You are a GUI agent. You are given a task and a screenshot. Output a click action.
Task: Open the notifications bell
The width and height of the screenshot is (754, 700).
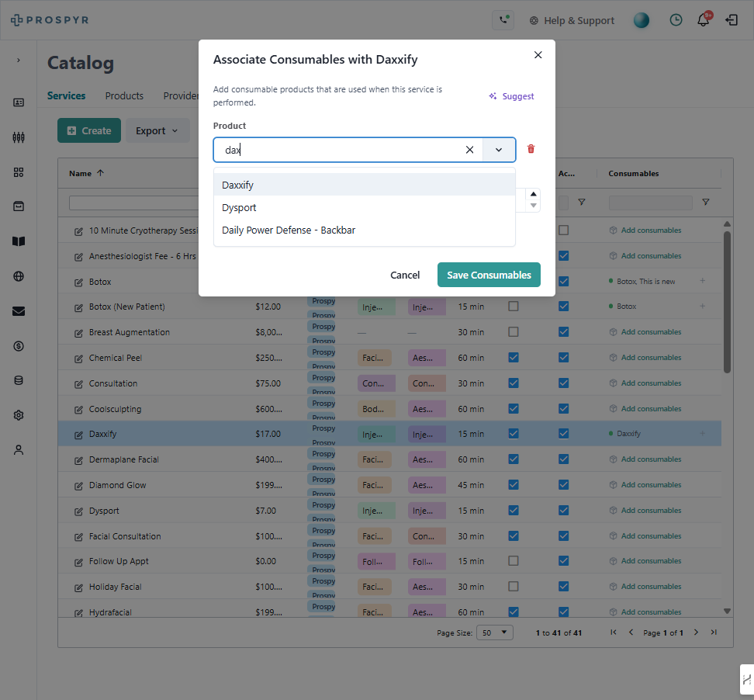coord(704,20)
